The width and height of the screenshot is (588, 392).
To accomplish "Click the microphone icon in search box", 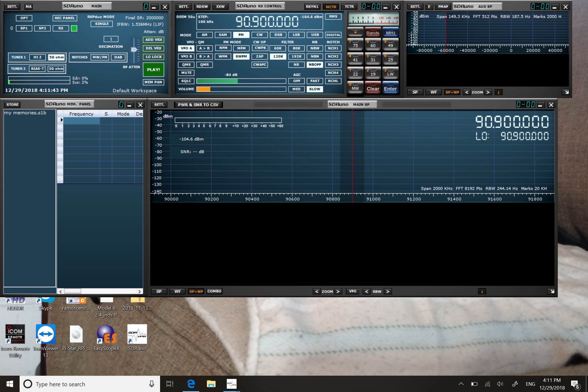I will (152, 384).
